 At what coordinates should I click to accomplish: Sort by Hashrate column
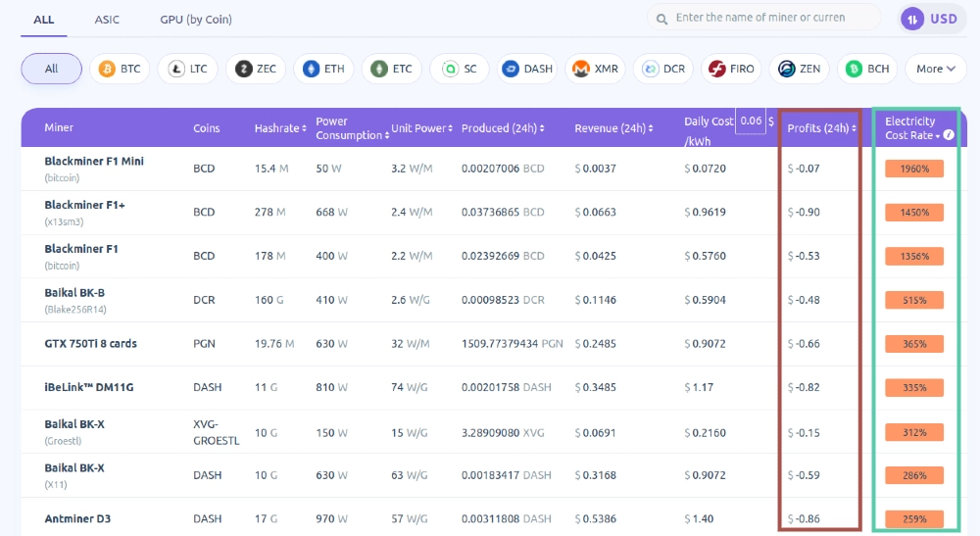coord(280,128)
